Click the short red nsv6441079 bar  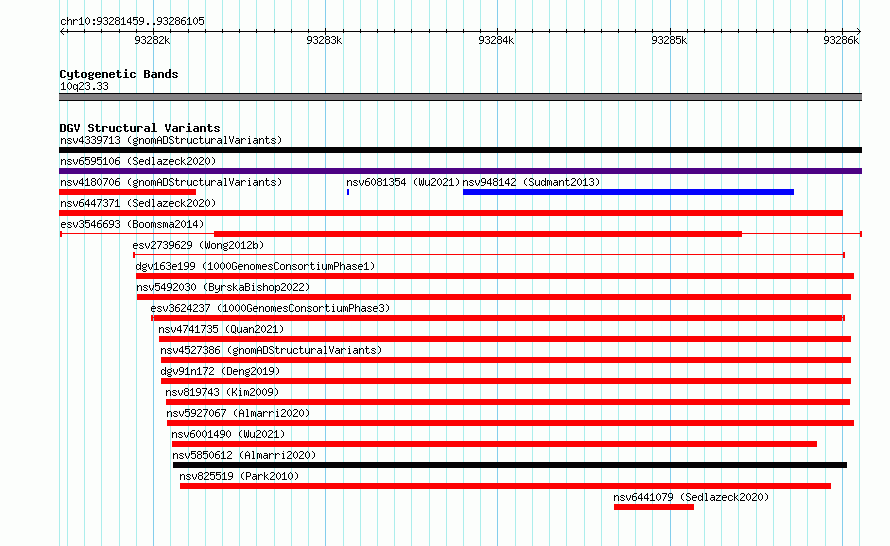click(654, 507)
